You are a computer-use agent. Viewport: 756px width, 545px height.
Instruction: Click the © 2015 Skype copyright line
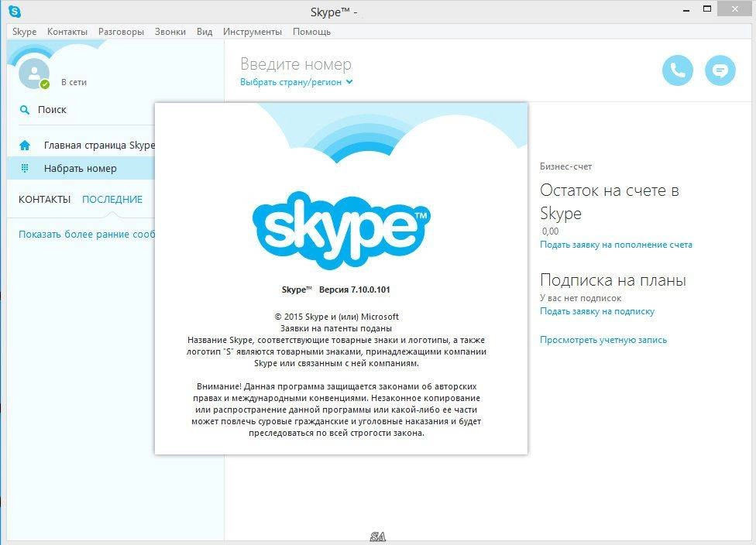pyautogui.click(x=336, y=317)
